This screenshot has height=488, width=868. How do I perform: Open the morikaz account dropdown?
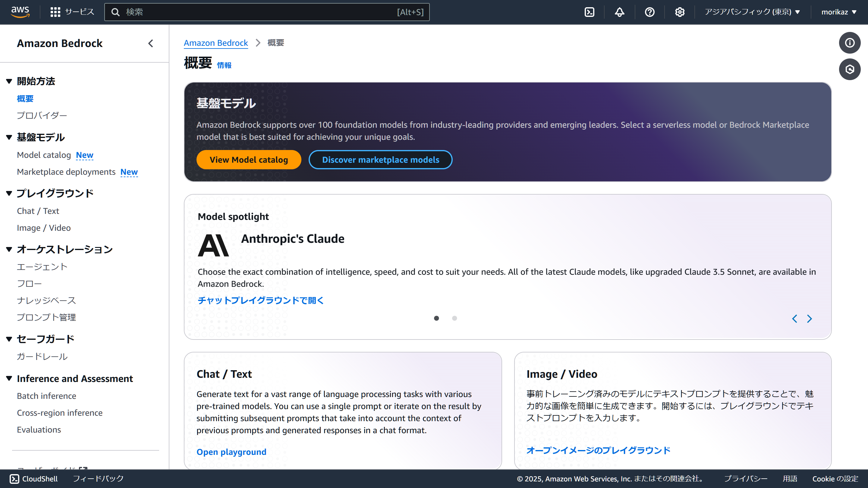[x=839, y=12]
